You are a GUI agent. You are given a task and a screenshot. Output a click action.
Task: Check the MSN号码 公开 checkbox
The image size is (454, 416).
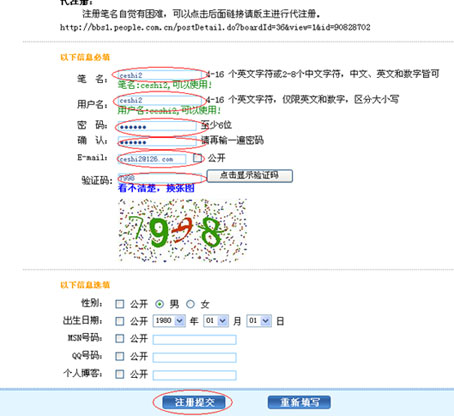[119, 339]
